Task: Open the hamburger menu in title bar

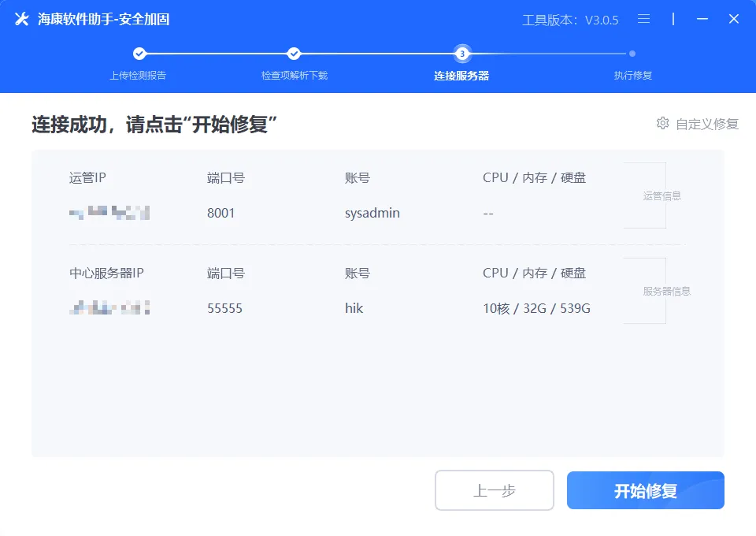Action: coord(643,19)
